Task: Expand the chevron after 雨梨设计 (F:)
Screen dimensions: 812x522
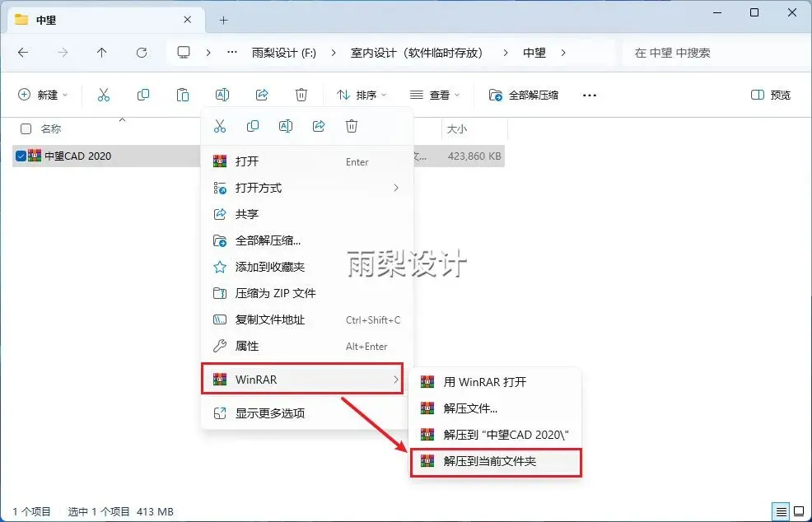Action: pos(334,53)
